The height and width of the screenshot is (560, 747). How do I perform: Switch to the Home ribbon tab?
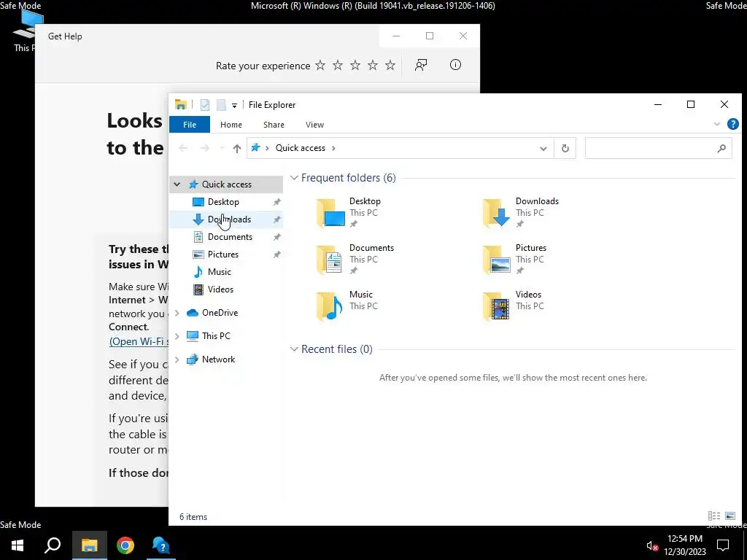tap(231, 125)
